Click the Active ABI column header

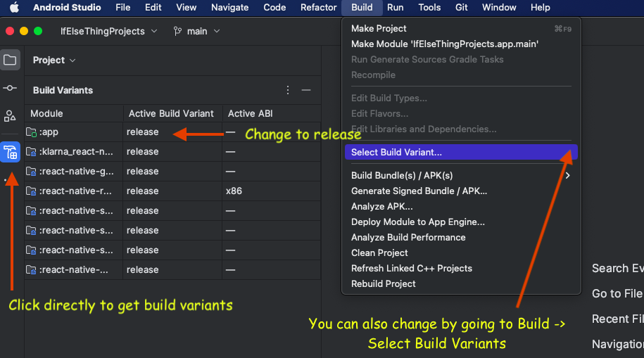[x=272, y=114]
